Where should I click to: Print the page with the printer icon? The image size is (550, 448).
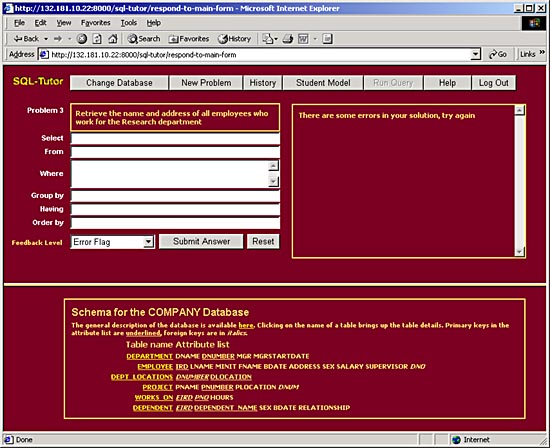point(288,39)
